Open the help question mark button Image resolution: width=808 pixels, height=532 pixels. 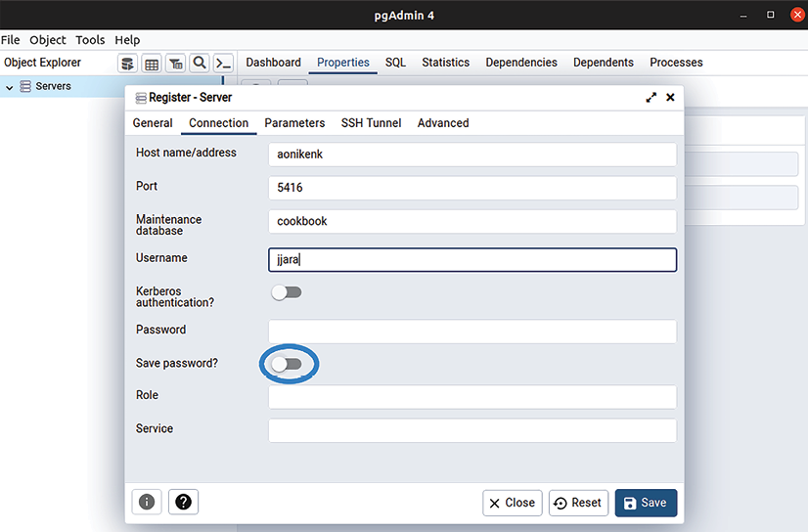pos(184,502)
